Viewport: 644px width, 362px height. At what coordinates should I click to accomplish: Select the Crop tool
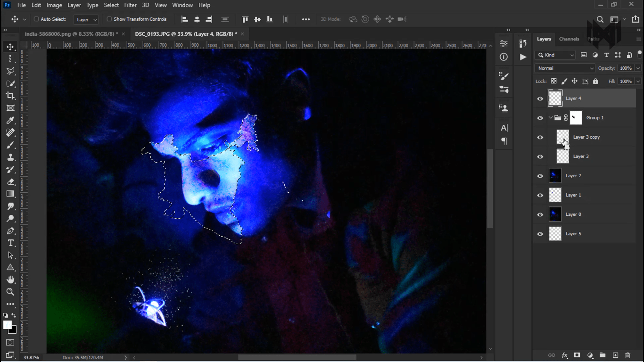10,96
